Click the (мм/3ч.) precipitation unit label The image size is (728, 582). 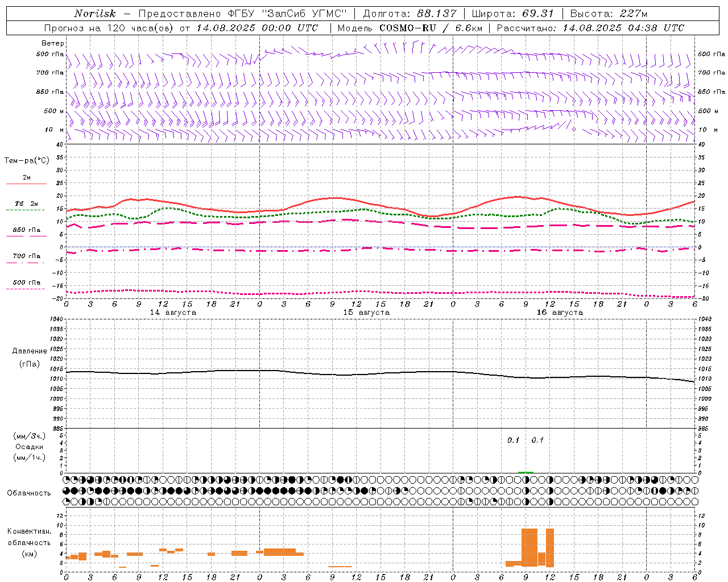[x=30, y=436]
